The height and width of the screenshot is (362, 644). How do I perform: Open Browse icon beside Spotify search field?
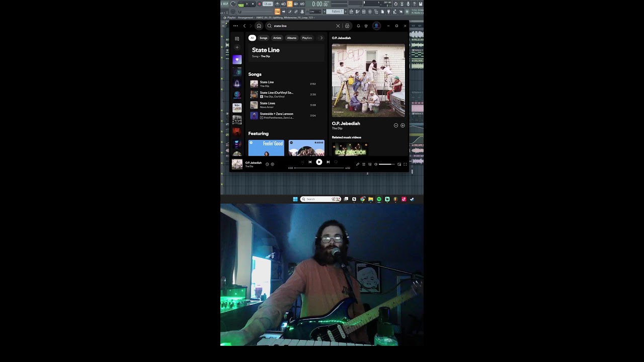[347, 26]
